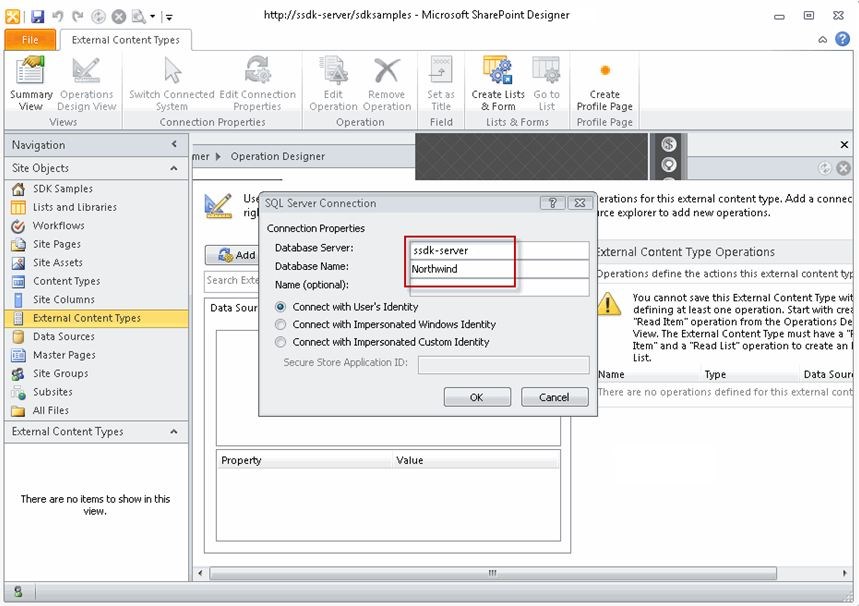This screenshot has width=859, height=606.
Task: Click the Operation Designer breadcrumb
Action: 278,157
